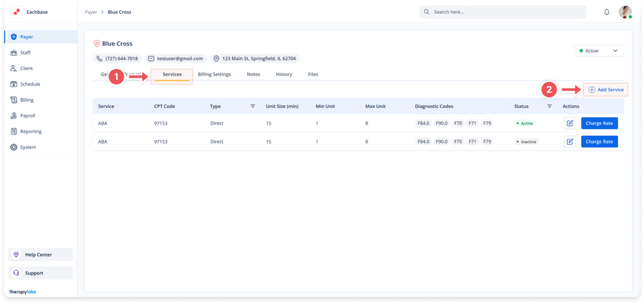Screen dimensions: 644x304
Task: Click the Service column header
Action: tap(106, 106)
